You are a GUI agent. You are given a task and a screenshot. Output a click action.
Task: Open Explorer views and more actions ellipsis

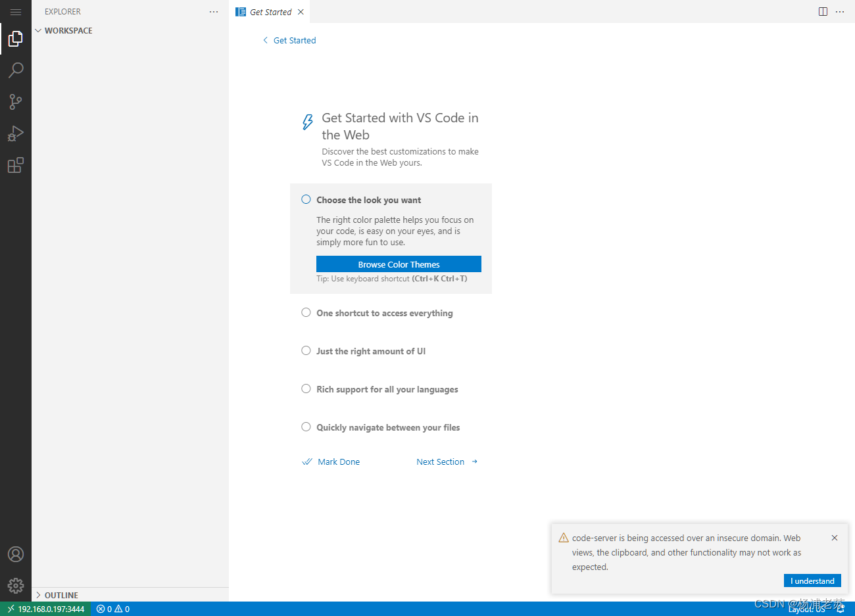pos(214,12)
